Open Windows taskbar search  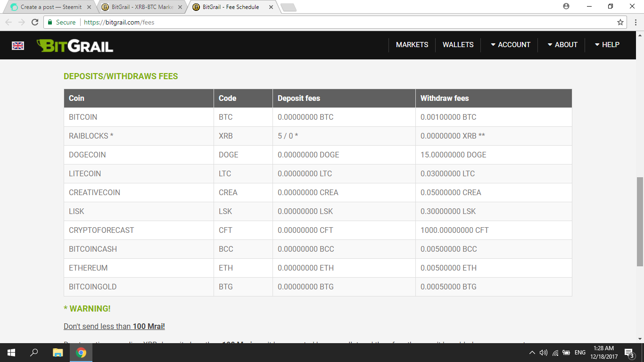(x=34, y=353)
